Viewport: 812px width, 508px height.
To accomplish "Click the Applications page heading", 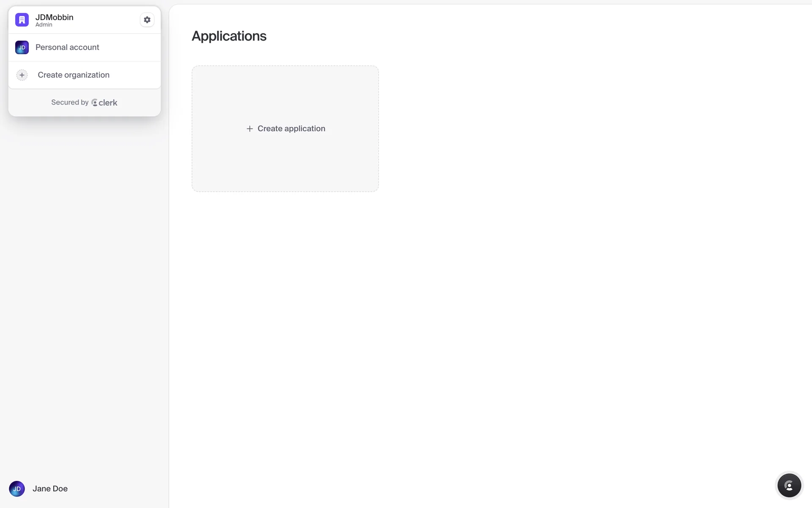I will tap(229, 36).
